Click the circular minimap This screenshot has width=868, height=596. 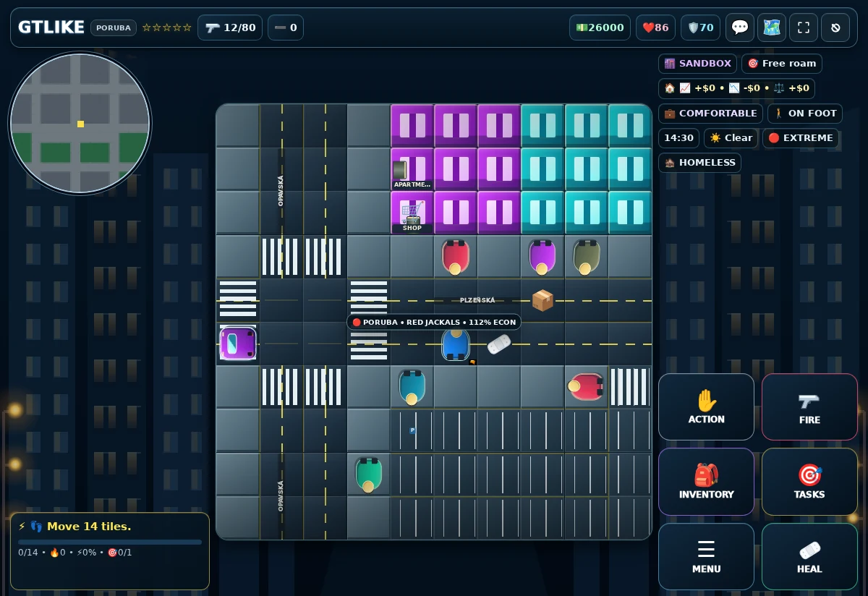80,124
